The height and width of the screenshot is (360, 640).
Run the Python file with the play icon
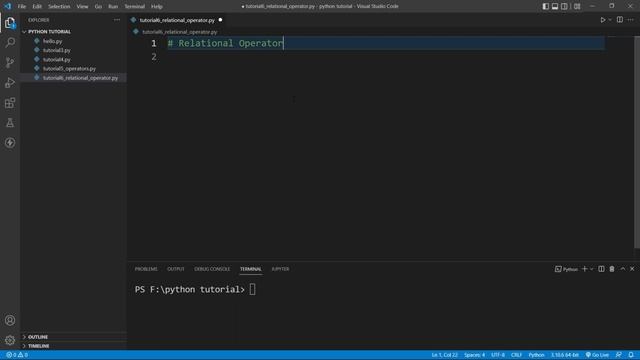pyautogui.click(x=602, y=20)
